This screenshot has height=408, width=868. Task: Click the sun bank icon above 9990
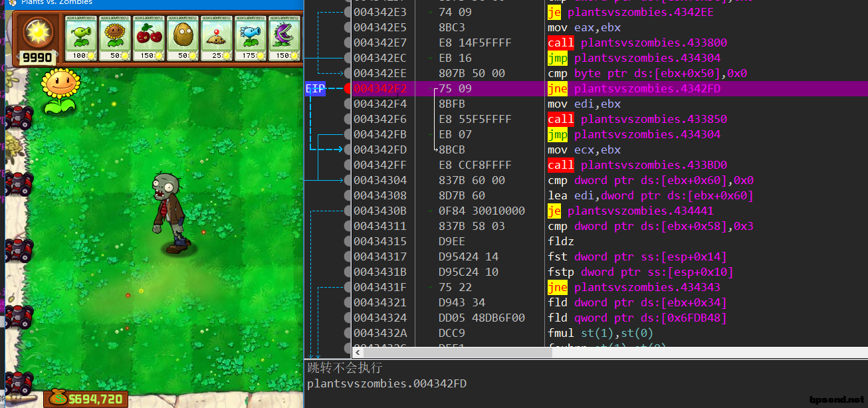click(x=37, y=32)
